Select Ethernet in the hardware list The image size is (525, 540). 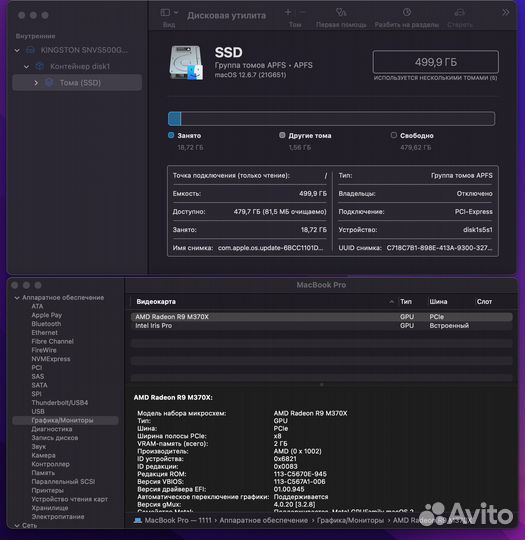pyautogui.click(x=44, y=333)
